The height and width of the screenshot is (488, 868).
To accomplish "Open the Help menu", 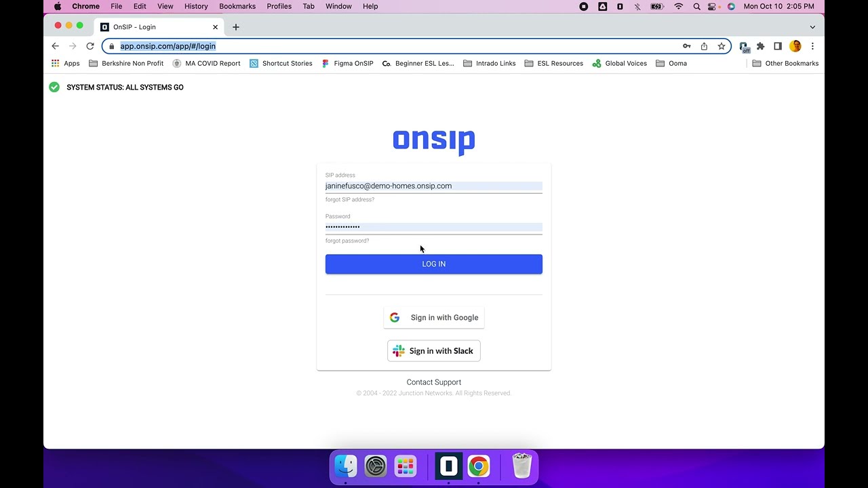I will [x=370, y=6].
